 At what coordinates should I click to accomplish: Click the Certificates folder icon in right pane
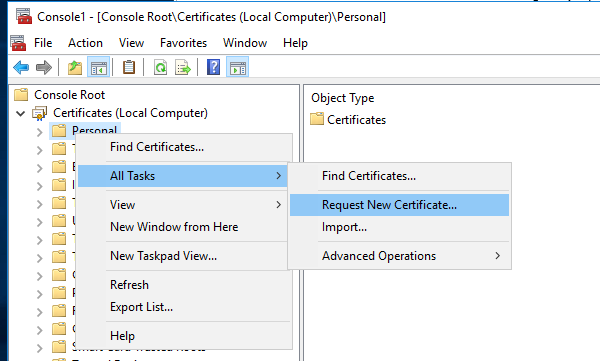(x=317, y=119)
